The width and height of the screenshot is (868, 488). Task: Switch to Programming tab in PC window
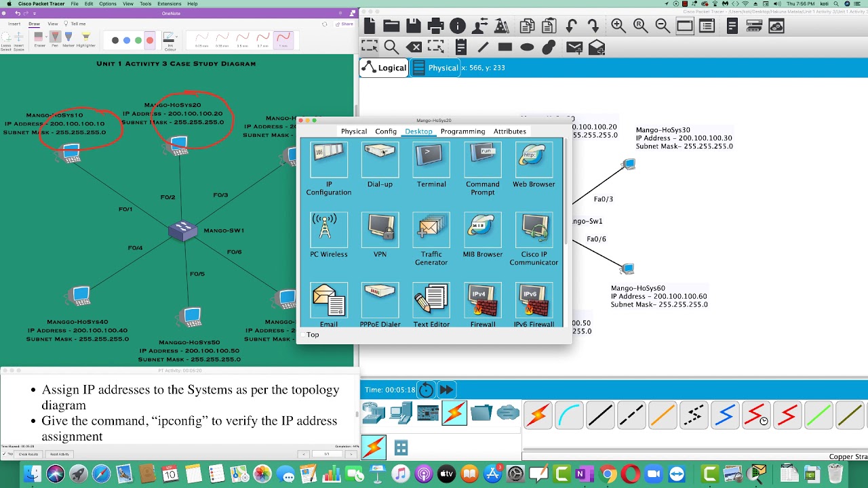[x=462, y=131]
